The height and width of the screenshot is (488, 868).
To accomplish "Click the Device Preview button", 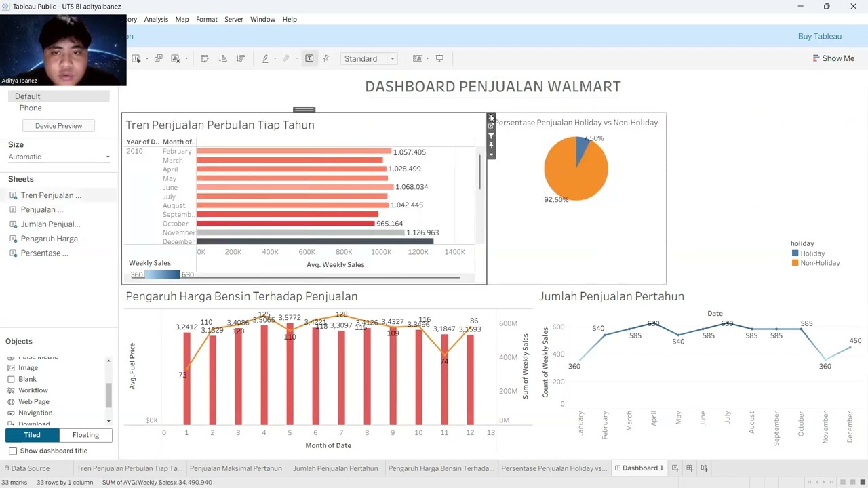I will point(58,126).
